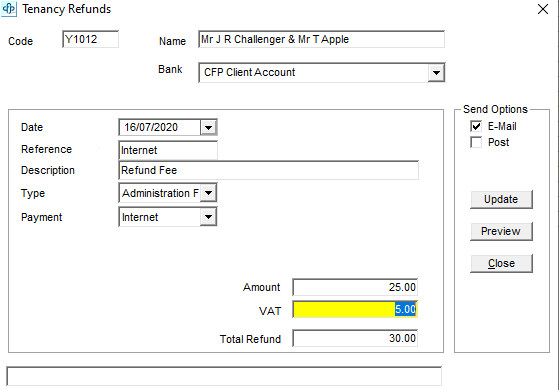Screen dimensions: 559x390
Task: Click the Send Options group label
Action: (495, 109)
